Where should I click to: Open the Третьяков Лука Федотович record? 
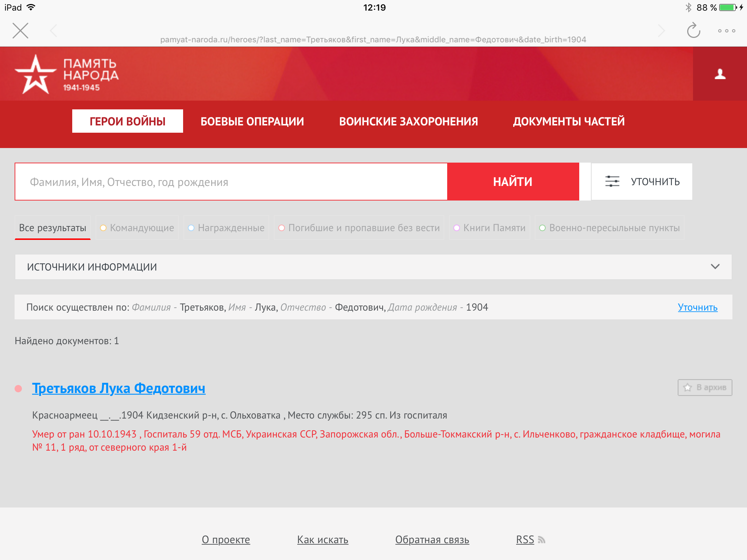(119, 388)
